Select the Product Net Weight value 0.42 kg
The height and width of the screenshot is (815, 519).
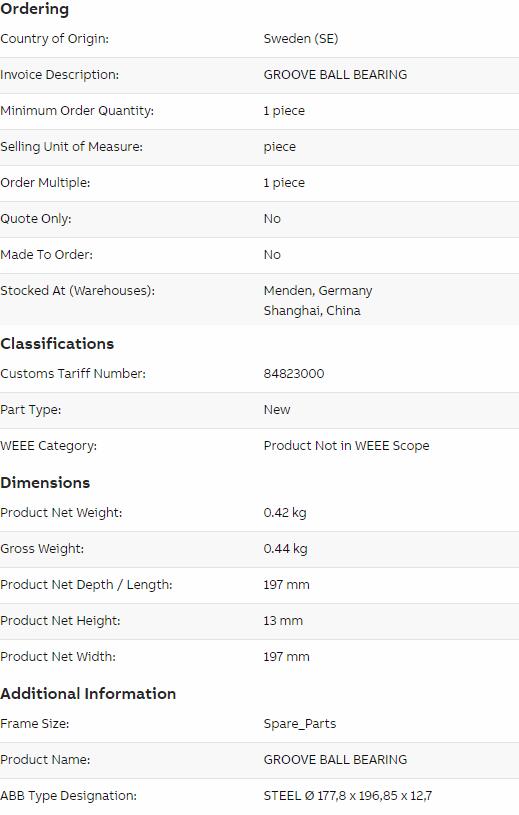(285, 512)
